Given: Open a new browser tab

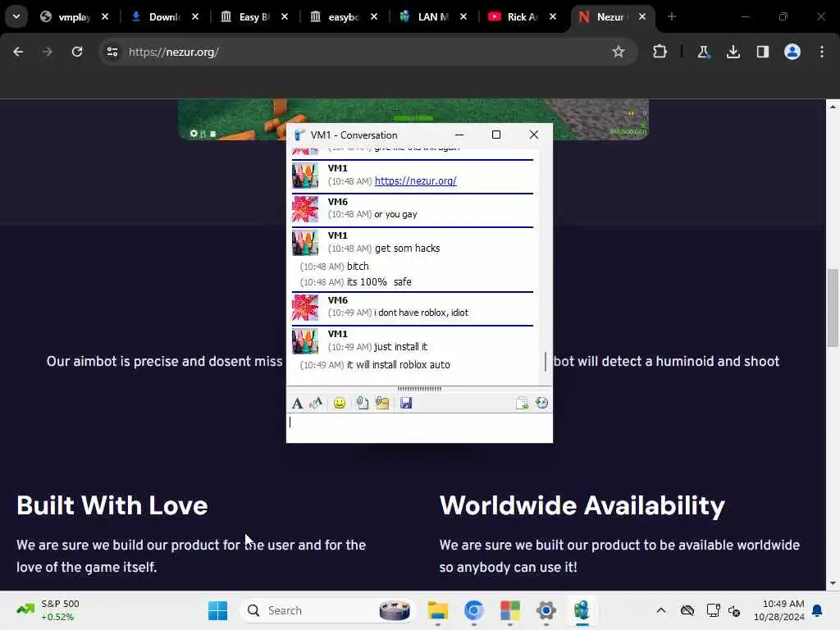Looking at the screenshot, I should tap(672, 17).
